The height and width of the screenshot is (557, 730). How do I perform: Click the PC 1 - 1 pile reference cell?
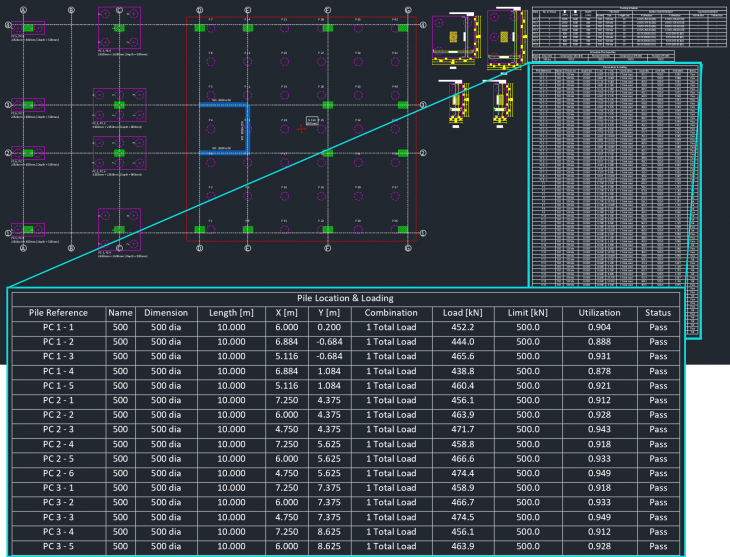(x=59, y=327)
